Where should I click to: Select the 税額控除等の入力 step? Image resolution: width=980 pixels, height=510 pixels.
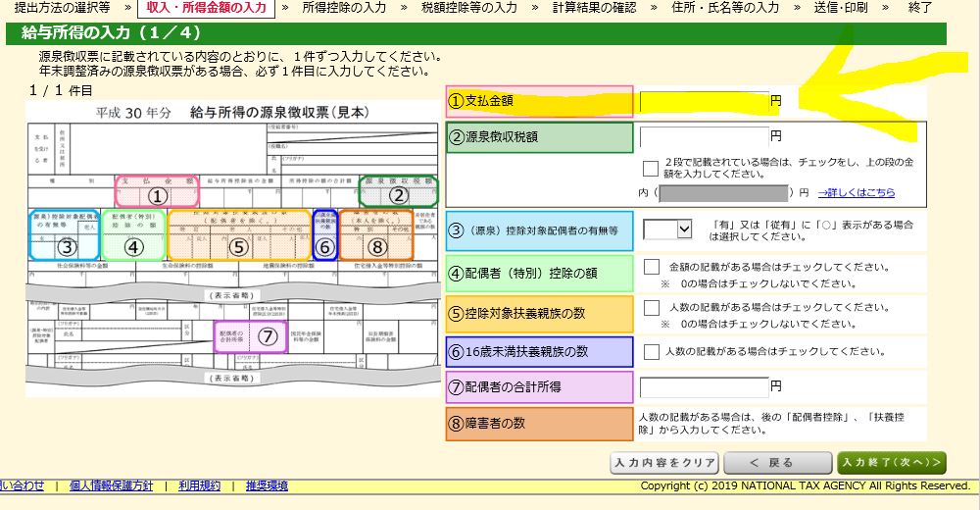pos(469,8)
